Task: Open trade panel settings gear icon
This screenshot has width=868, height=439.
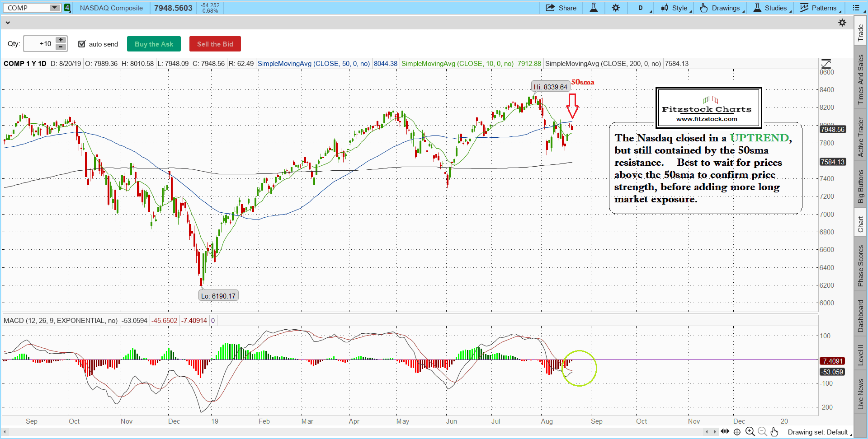Action: (x=842, y=23)
